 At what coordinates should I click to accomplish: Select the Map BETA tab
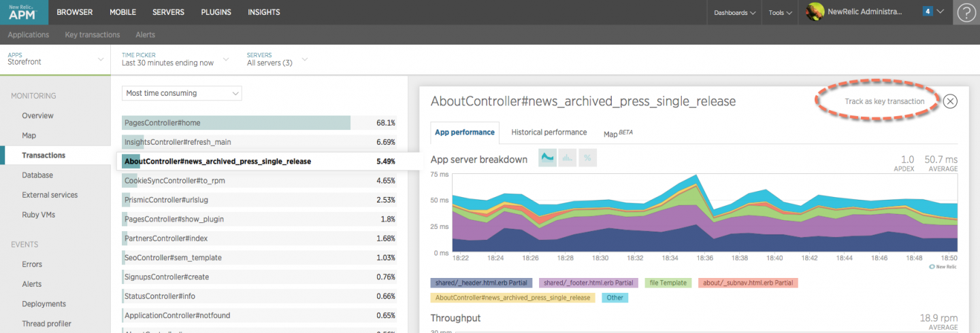(618, 133)
